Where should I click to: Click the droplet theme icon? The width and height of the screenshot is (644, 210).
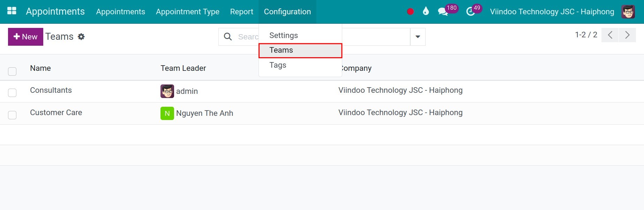coord(426,11)
